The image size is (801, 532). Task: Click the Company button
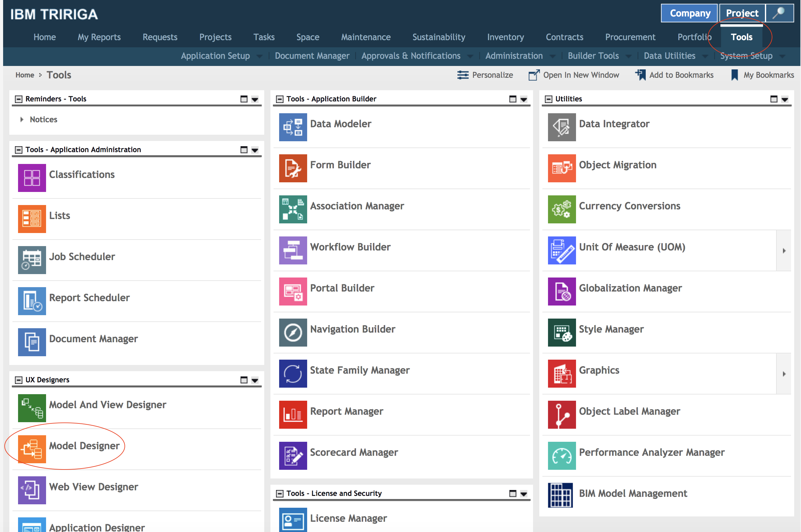689,13
